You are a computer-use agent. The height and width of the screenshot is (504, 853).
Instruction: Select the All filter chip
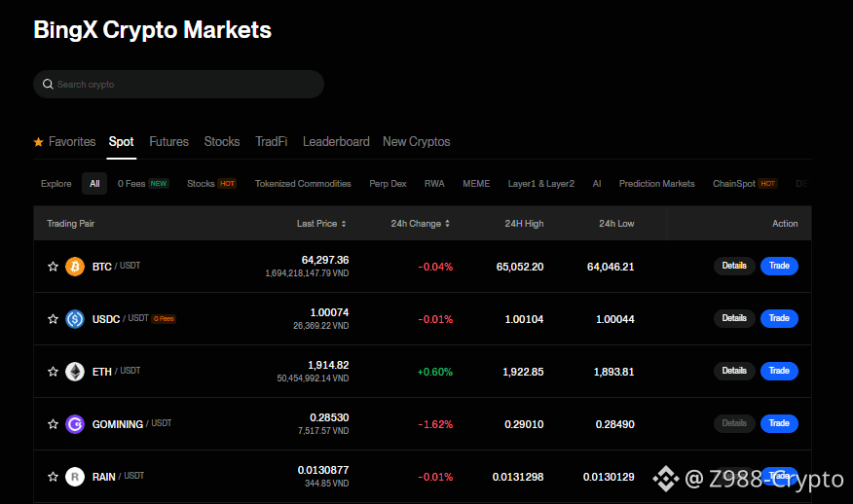point(94,184)
